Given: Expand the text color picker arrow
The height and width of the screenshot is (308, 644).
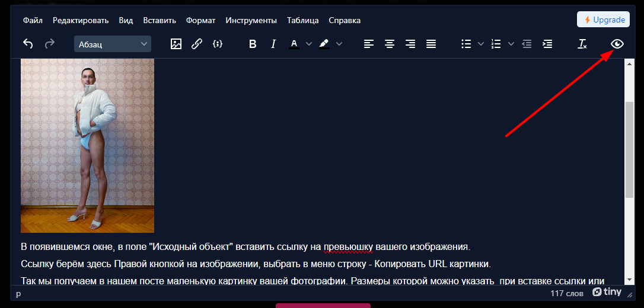Looking at the screenshot, I should [x=309, y=44].
